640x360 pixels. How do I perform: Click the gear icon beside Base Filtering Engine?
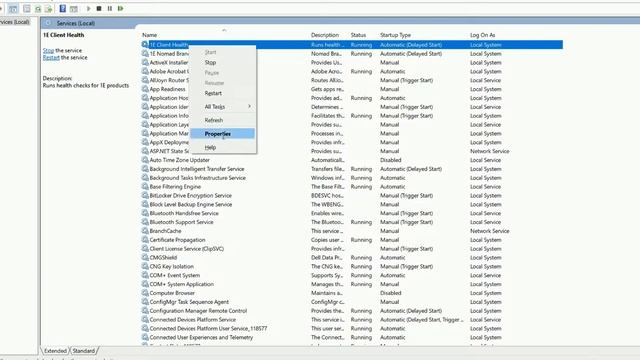tap(145, 186)
